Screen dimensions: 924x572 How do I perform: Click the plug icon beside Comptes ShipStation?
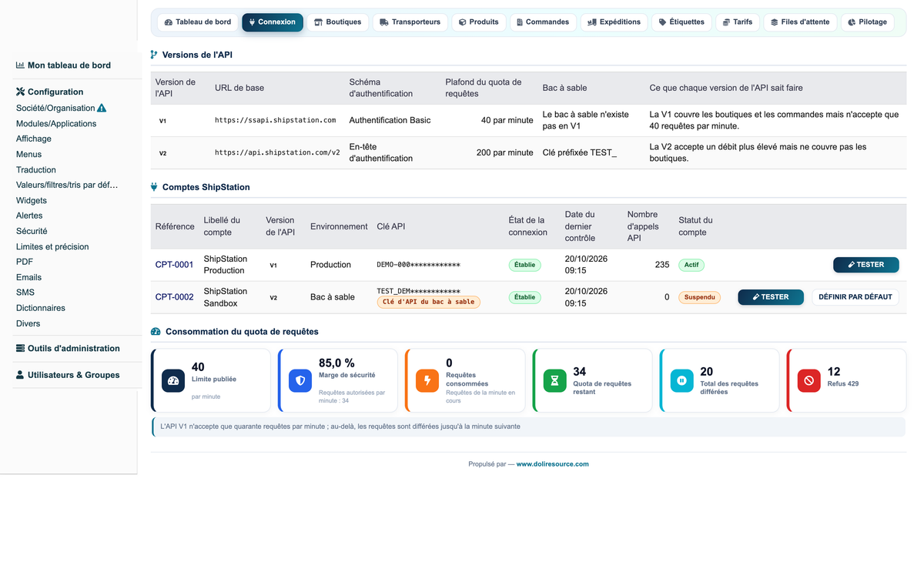154,187
